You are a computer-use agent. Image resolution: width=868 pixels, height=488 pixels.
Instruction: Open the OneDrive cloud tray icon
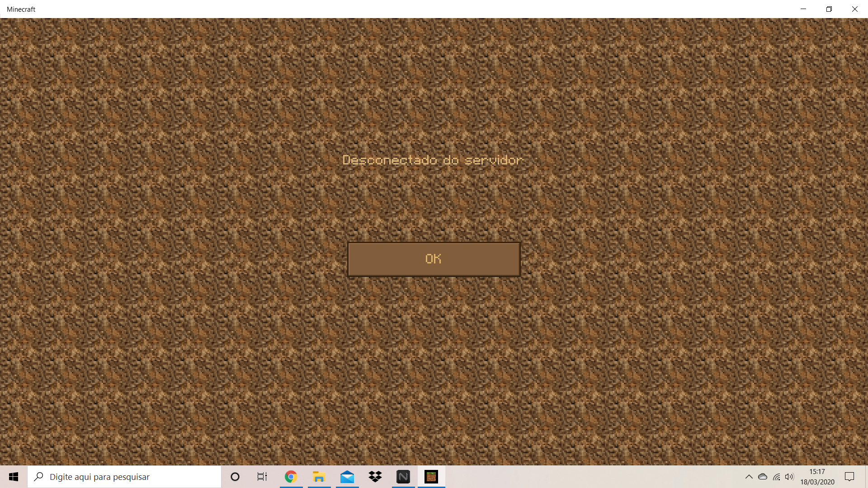[x=763, y=477]
